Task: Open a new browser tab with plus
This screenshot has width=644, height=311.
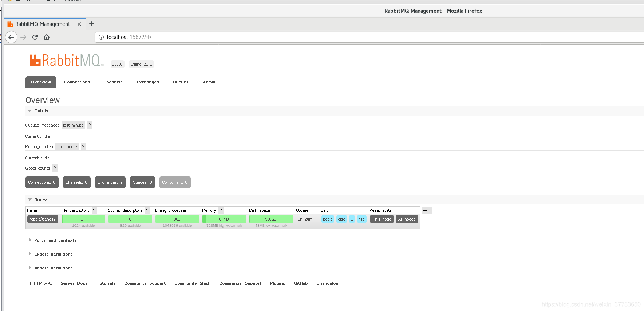Action: pos(92,24)
